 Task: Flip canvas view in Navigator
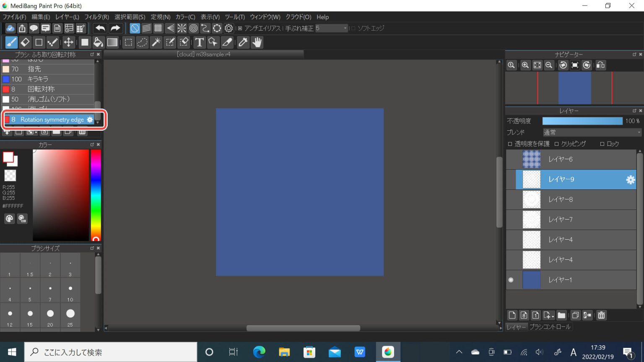click(x=600, y=65)
